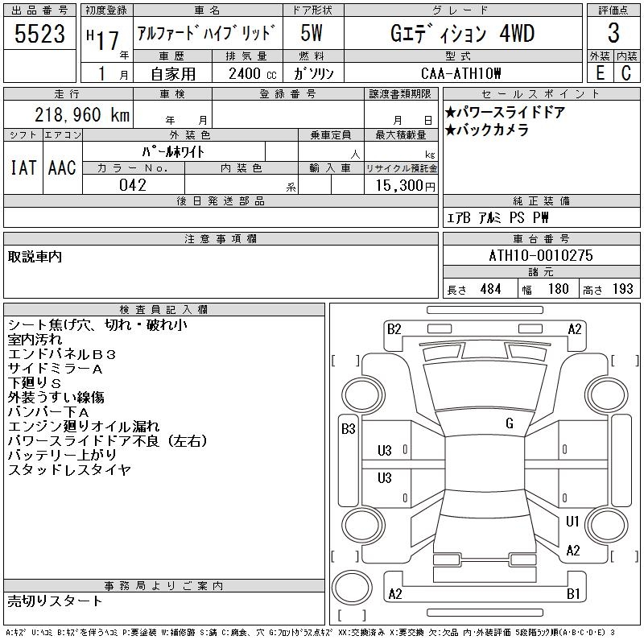This screenshot has width=644, height=644.
Task: Click the color number 042
Action: (x=133, y=185)
